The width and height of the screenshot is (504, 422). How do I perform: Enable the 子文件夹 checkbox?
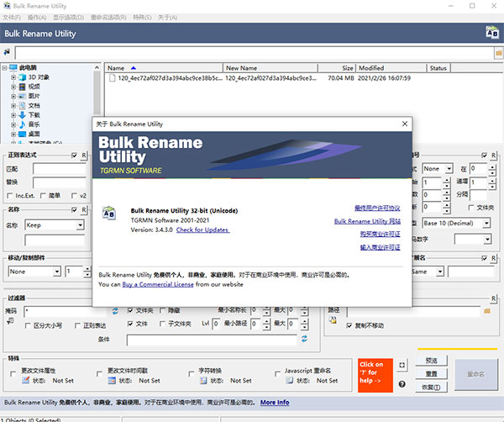point(162,324)
